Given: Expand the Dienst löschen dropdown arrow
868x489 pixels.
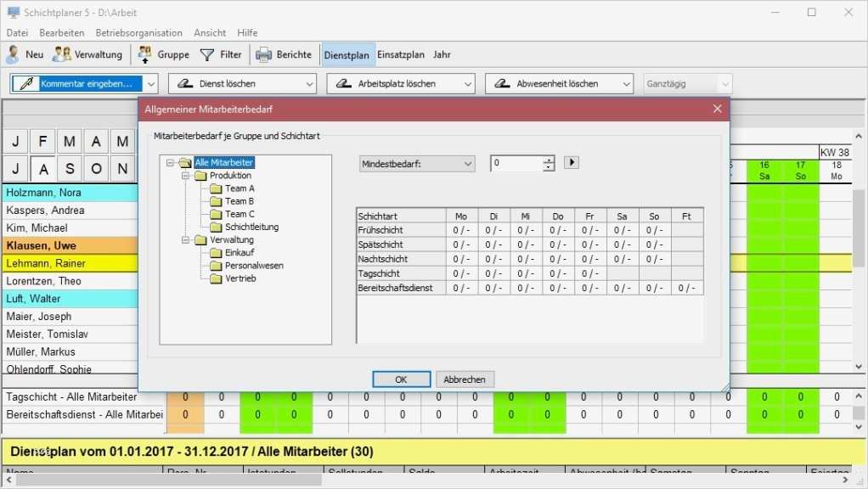Looking at the screenshot, I should click(x=309, y=84).
